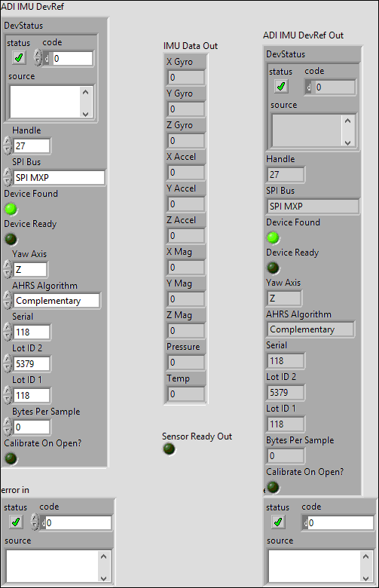Click the IMU Data Out cluster label
This screenshot has width=379, height=588.
pyautogui.click(x=191, y=46)
